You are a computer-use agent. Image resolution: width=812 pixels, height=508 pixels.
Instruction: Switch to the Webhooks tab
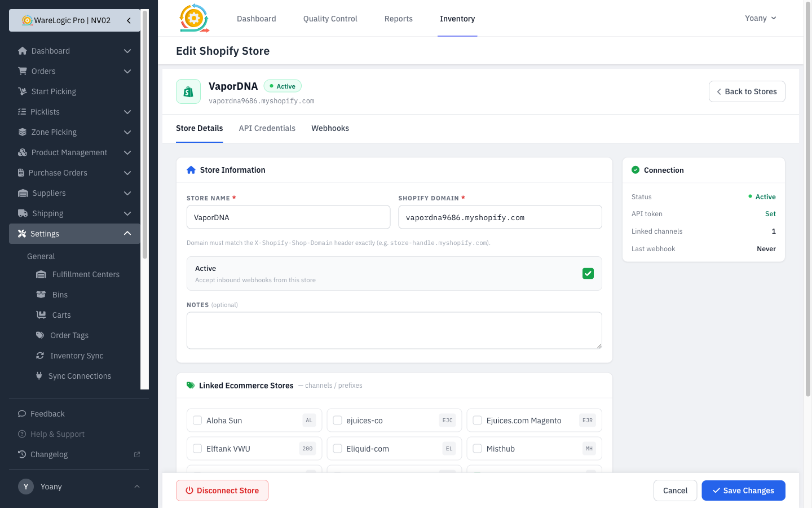click(330, 128)
